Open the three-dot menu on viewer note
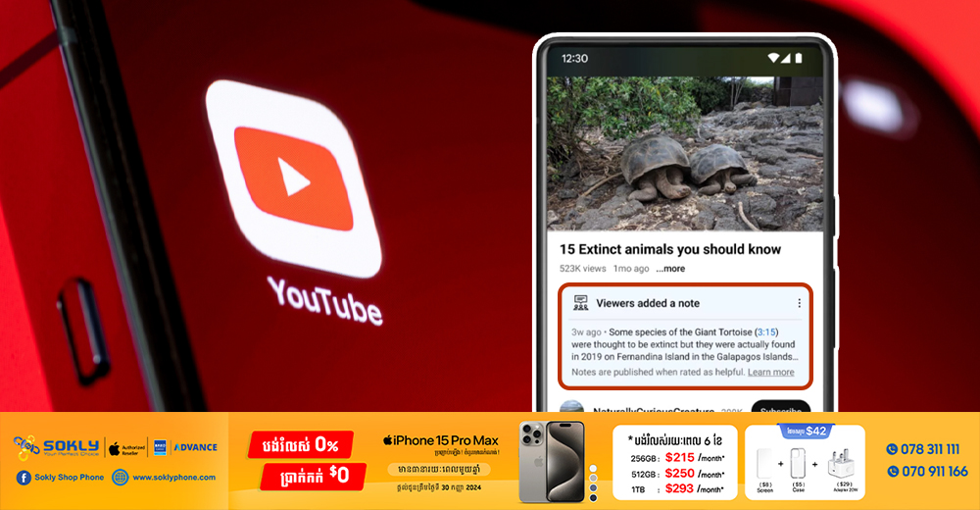The image size is (980, 510). (799, 304)
